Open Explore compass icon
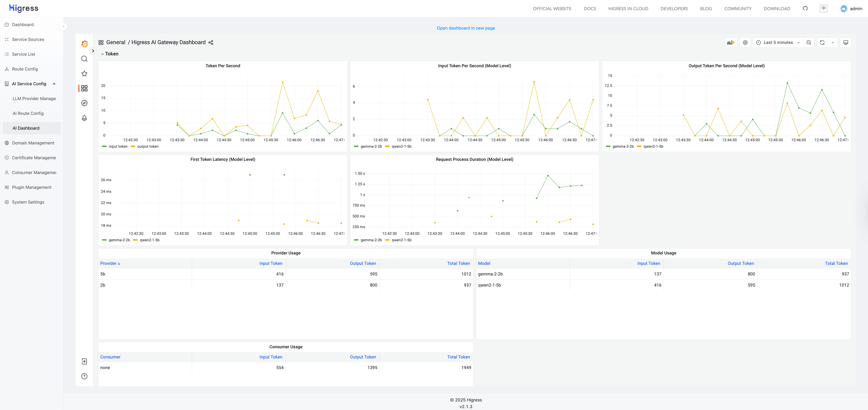868x410 pixels. click(x=85, y=103)
